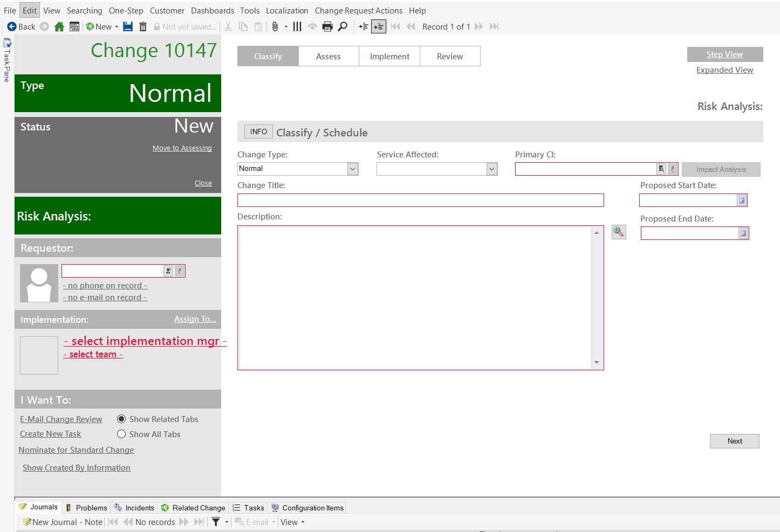Screen dimensions: 780x532
Task: Open the attachment dropdown arrow
Action: [286, 27]
